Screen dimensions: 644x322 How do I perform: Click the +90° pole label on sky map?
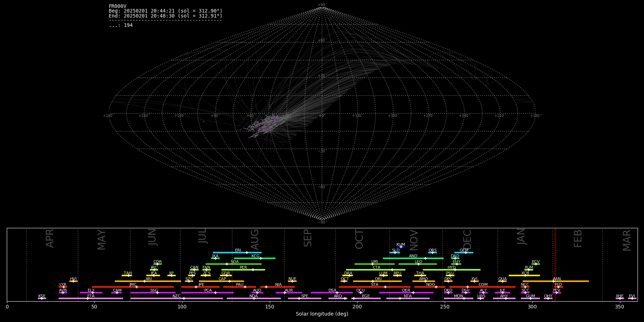pos(322,5)
